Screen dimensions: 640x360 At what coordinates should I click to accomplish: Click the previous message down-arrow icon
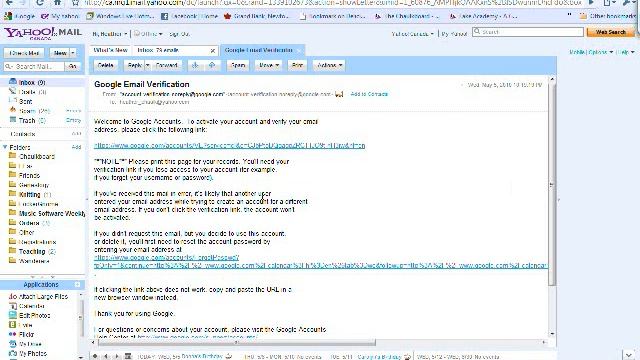196,65
